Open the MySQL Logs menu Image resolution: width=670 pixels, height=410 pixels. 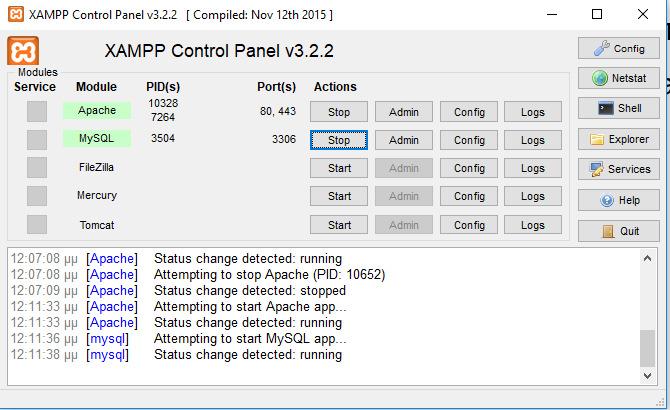[x=533, y=140]
